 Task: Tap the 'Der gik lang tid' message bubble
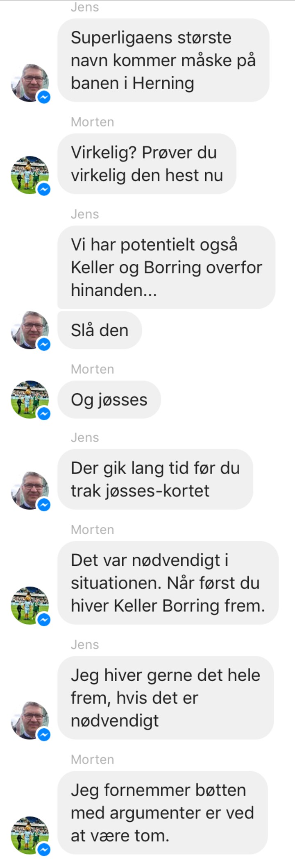(155, 479)
